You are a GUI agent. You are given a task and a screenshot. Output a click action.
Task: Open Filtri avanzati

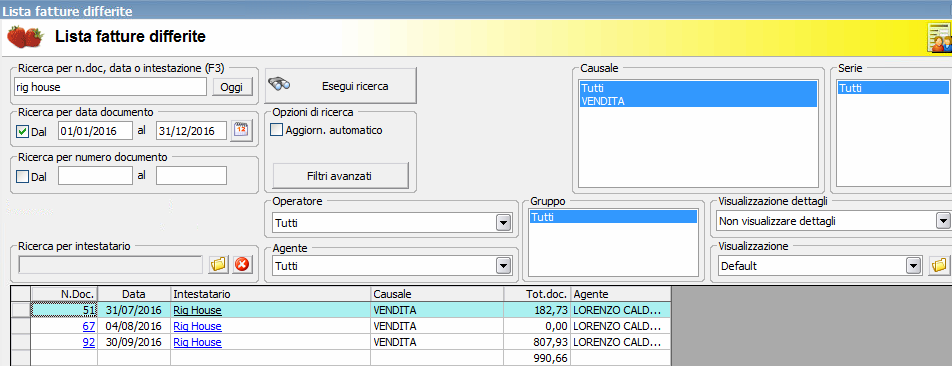pos(341,177)
